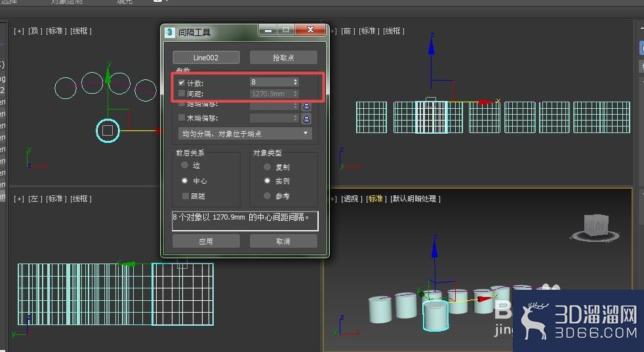
Task: Click the 末端偏移 value field
Action: coord(271,118)
